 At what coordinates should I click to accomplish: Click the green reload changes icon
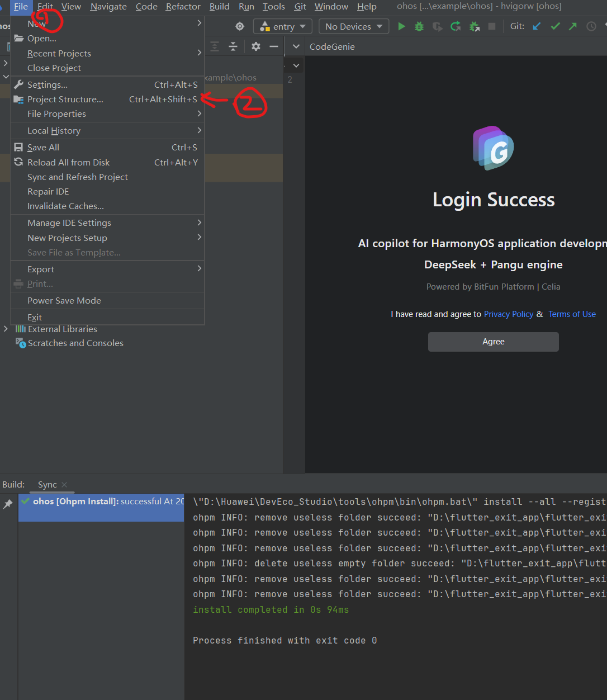[x=456, y=26]
